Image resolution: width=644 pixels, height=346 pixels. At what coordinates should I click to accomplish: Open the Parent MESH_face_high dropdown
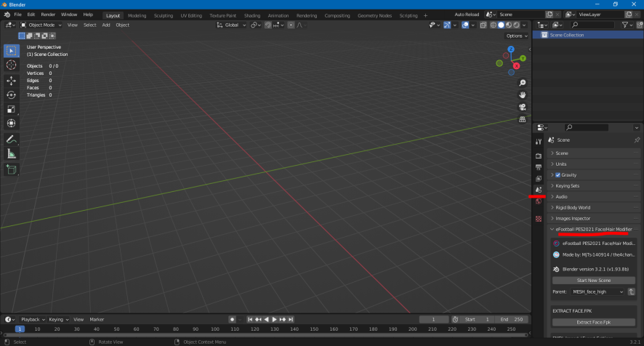(x=597, y=291)
